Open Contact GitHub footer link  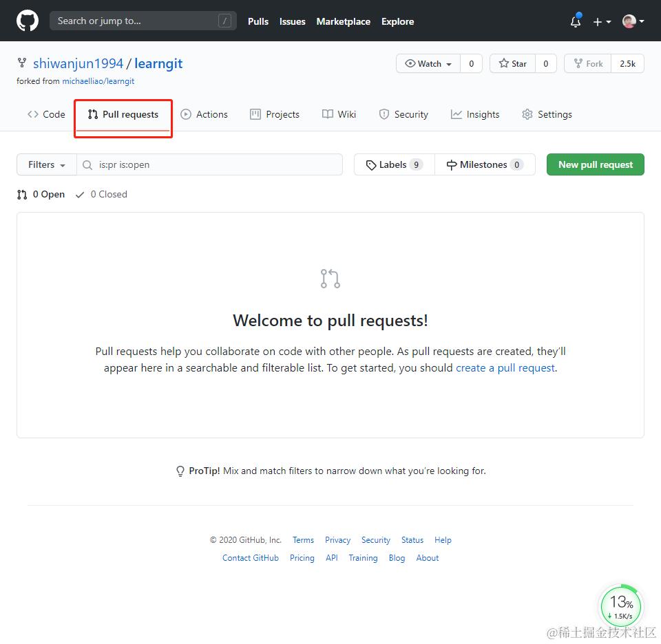pyautogui.click(x=251, y=558)
